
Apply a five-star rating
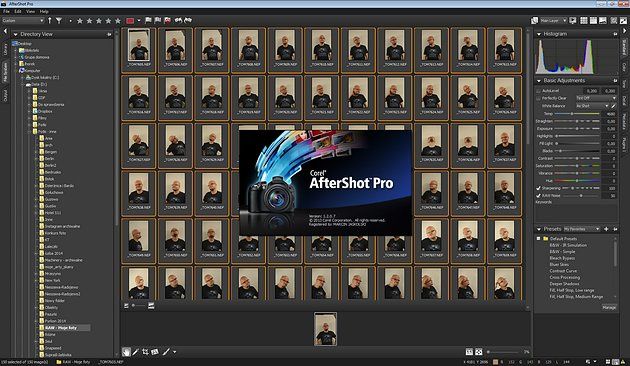[x=118, y=21]
